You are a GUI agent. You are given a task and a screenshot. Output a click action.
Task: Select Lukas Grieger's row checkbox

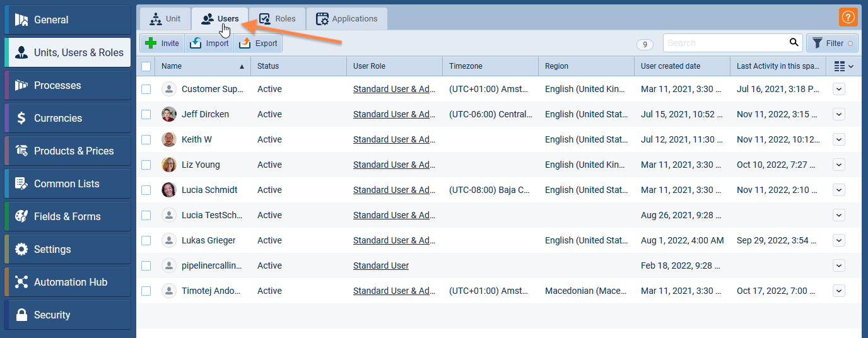(146, 240)
